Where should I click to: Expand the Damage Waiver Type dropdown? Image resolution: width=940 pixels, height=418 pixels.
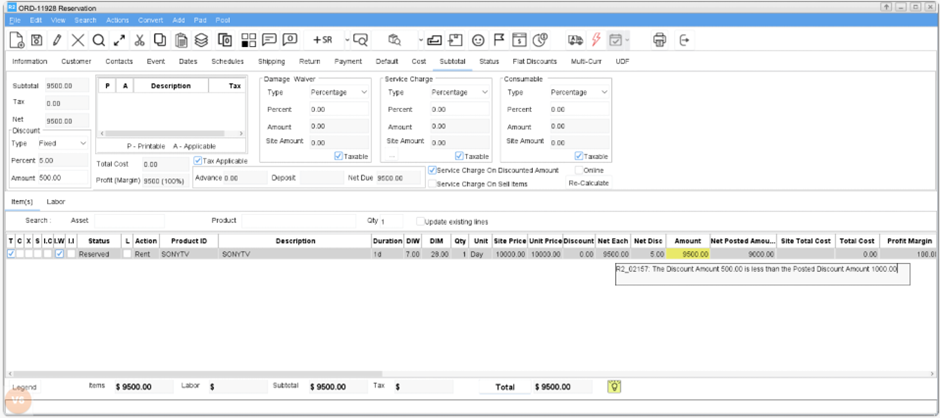pos(339,92)
